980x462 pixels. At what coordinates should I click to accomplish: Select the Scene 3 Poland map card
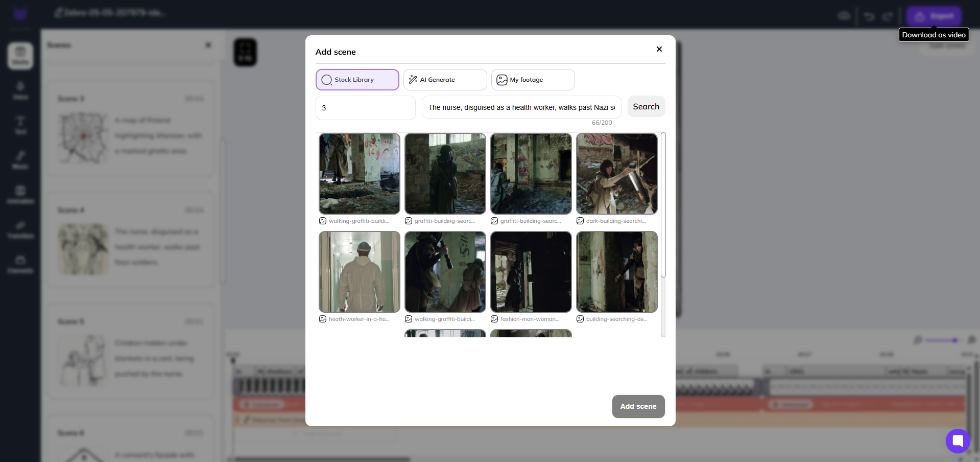tap(131, 129)
